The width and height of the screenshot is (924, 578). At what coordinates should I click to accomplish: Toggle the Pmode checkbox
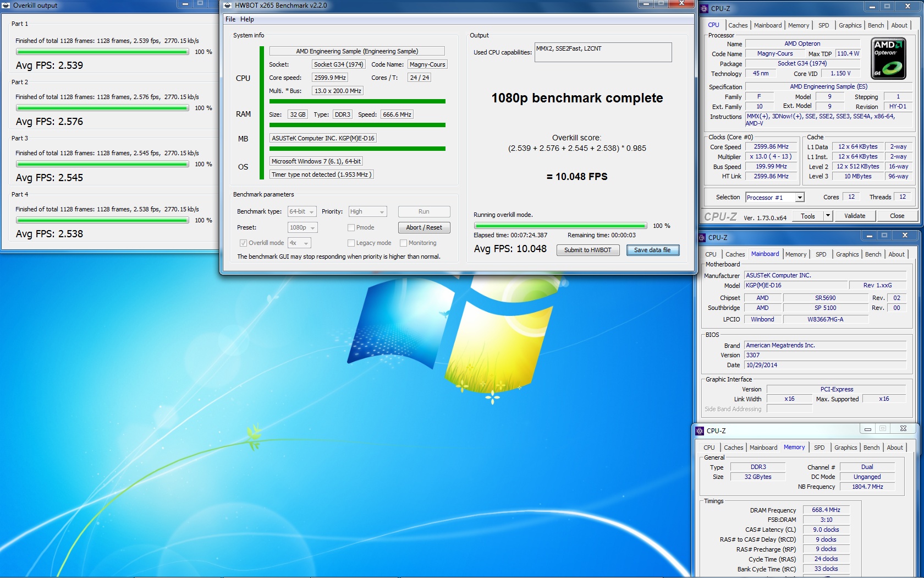tap(351, 227)
